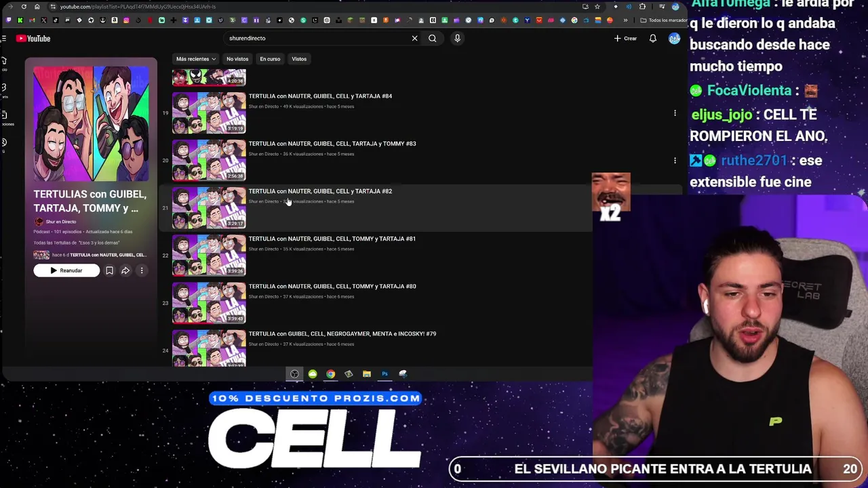
Task: Select the En curso filter chip
Action: point(270,59)
